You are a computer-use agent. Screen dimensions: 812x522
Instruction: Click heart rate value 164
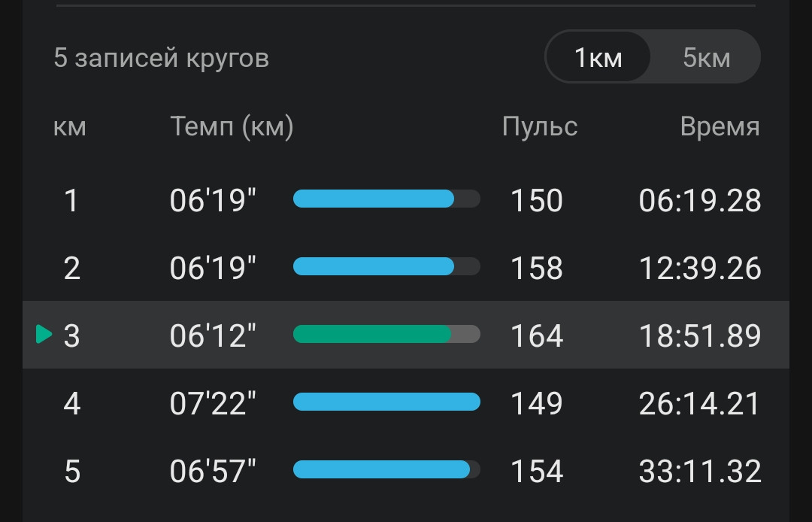click(537, 335)
